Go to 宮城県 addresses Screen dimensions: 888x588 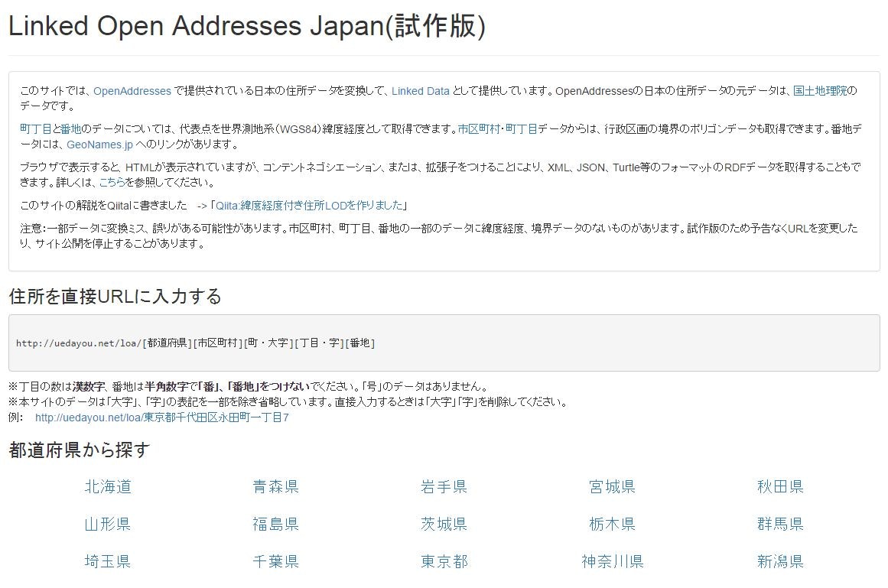pyautogui.click(x=612, y=487)
